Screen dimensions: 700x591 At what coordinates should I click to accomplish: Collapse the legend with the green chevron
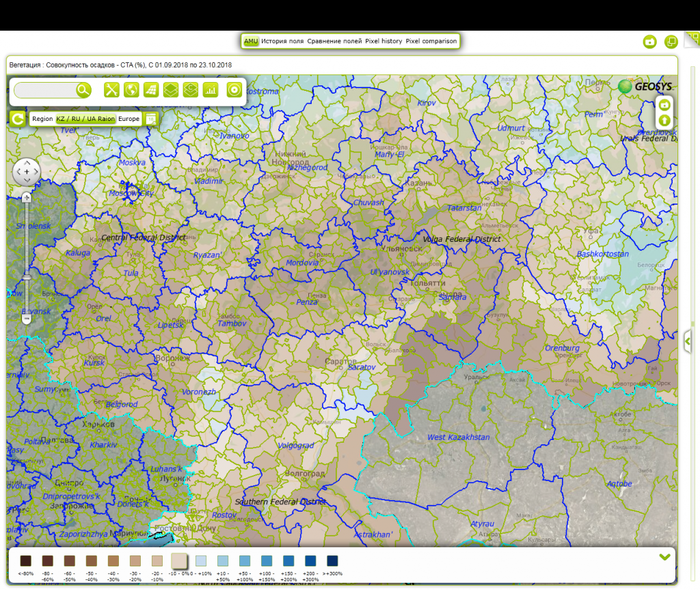point(664,557)
